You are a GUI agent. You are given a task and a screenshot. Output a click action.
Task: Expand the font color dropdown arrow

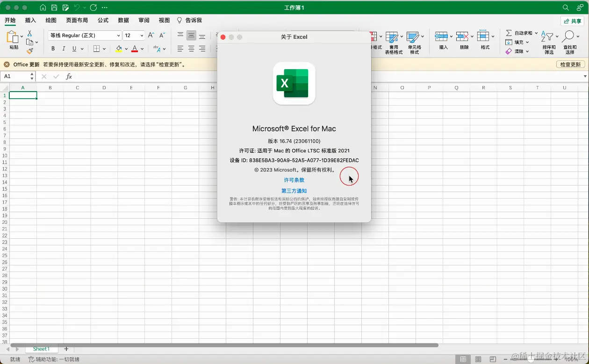(142, 49)
